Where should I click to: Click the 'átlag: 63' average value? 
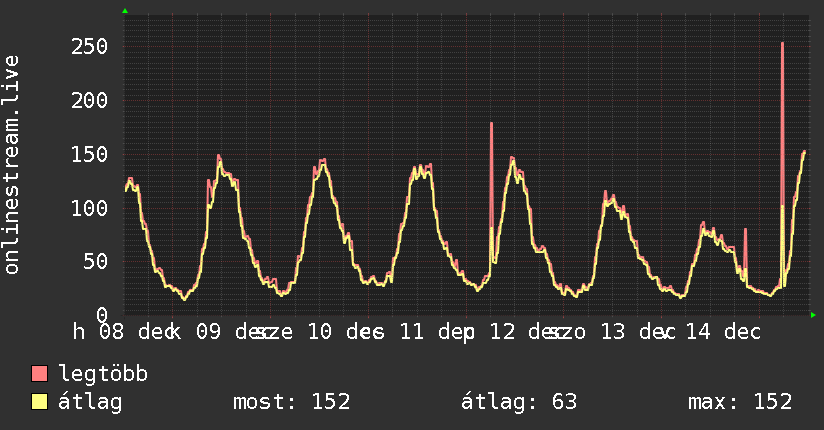pyautogui.click(x=519, y=402)
